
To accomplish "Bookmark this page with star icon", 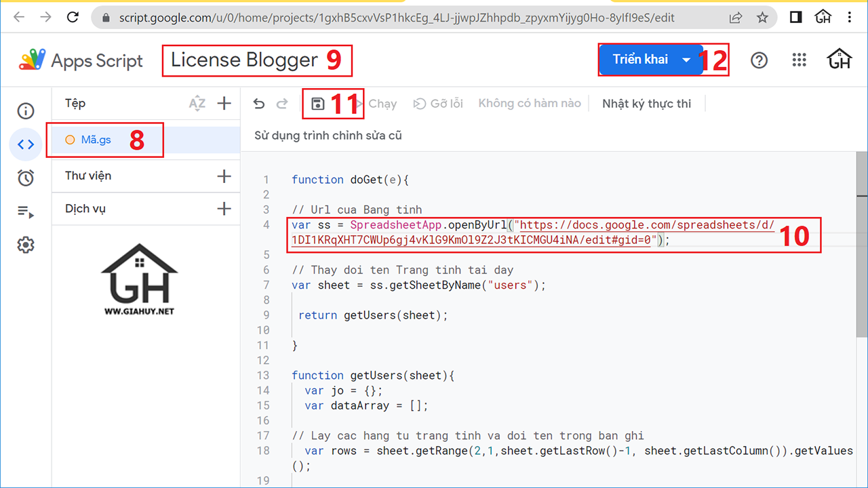I will (762, 18).
